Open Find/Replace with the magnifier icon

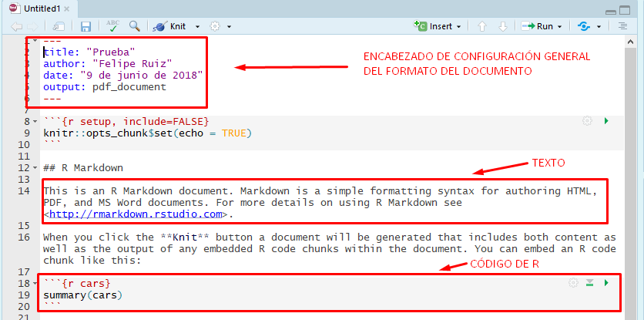pos(134,26)
